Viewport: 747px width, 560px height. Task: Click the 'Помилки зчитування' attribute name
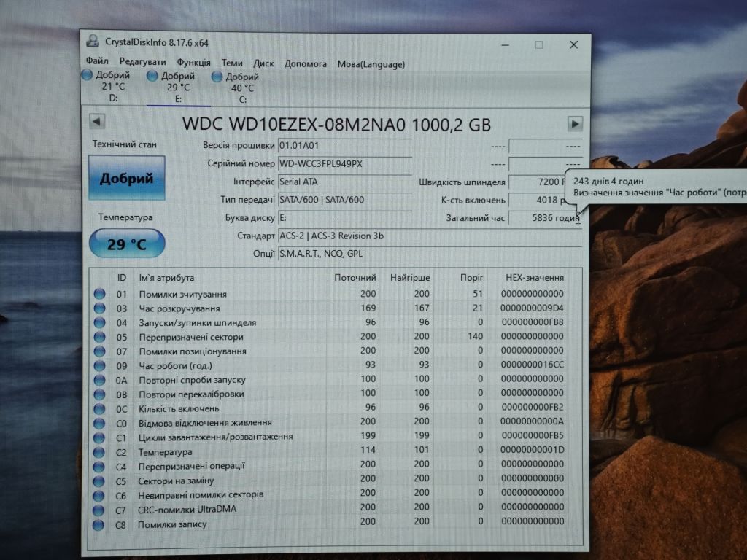pos(183,295)
